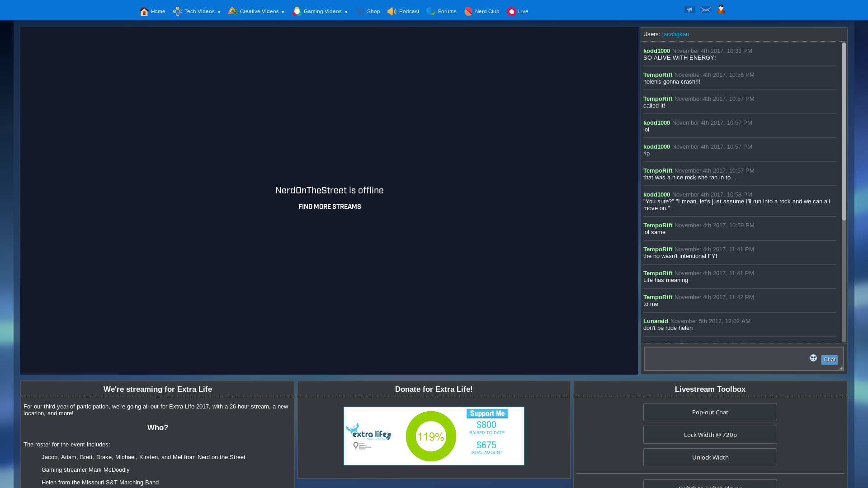Visit Forums via speech bubbles icon
Viewport: 868px width, 488px height.
[x=431, y=12]
